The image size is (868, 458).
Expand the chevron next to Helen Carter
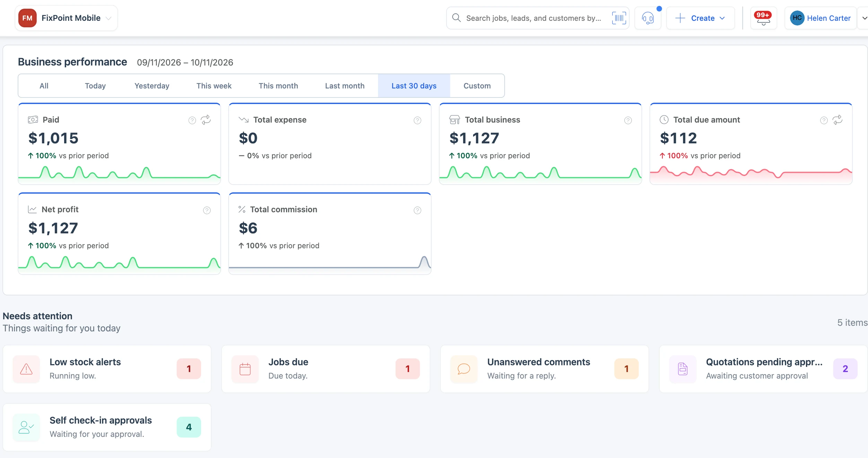(864, 18)
